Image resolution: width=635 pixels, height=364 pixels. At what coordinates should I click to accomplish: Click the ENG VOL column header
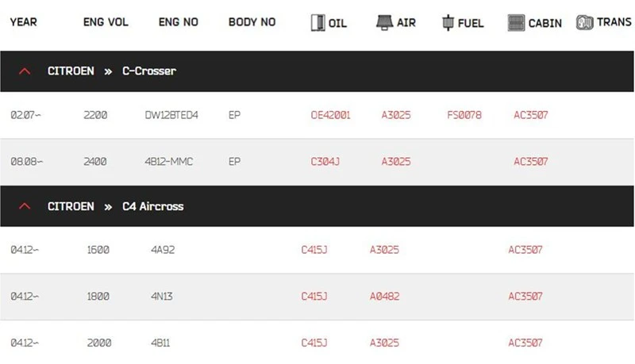click(106, 22)
